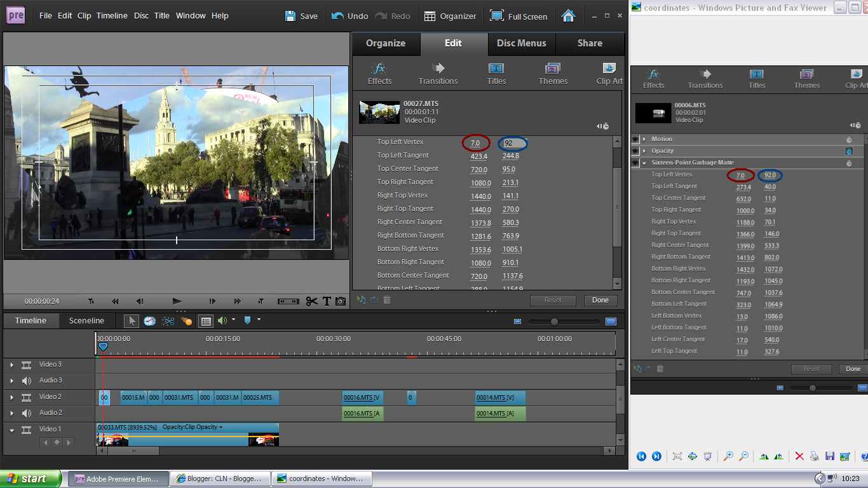Screen dimensions: 868x488
Task: Click the Windows Start button
Action: [31, 478]
